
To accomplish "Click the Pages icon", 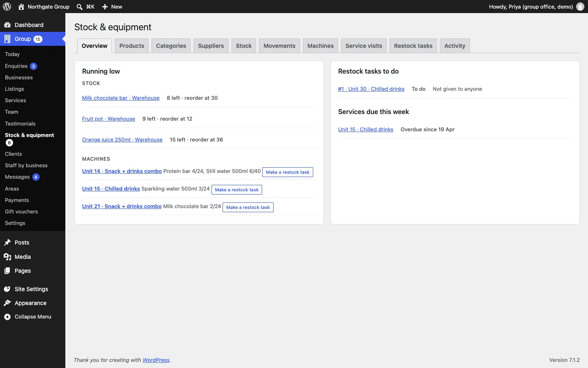I will point(7,271).
